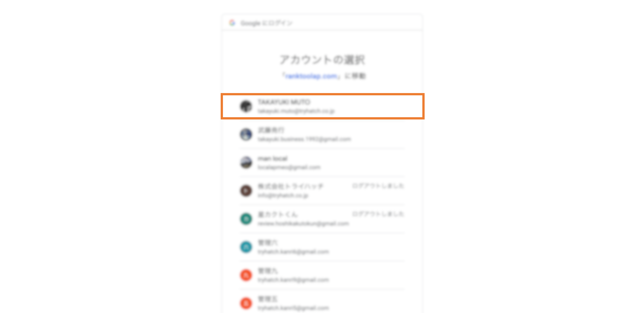Image resolution: width=644 pixels, height=313 pixels.
Task: Click ログアウトしました label on the info@tryhatch row
Action: tap(378, 186)
